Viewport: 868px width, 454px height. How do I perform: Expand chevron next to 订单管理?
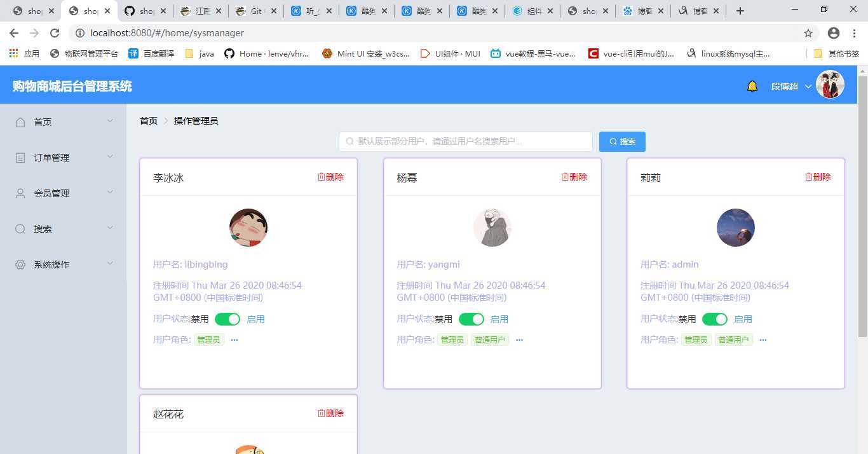(x=110, y=156)
